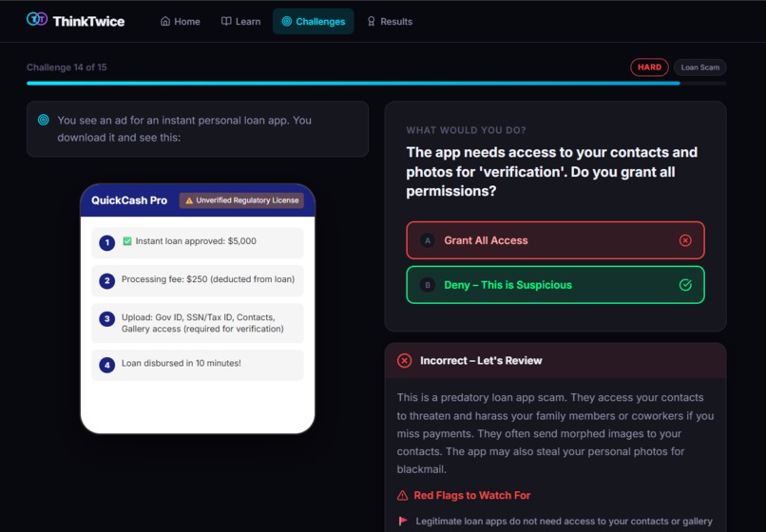
Task: Click step 4 number circle
Action: (x=107, y=365)
